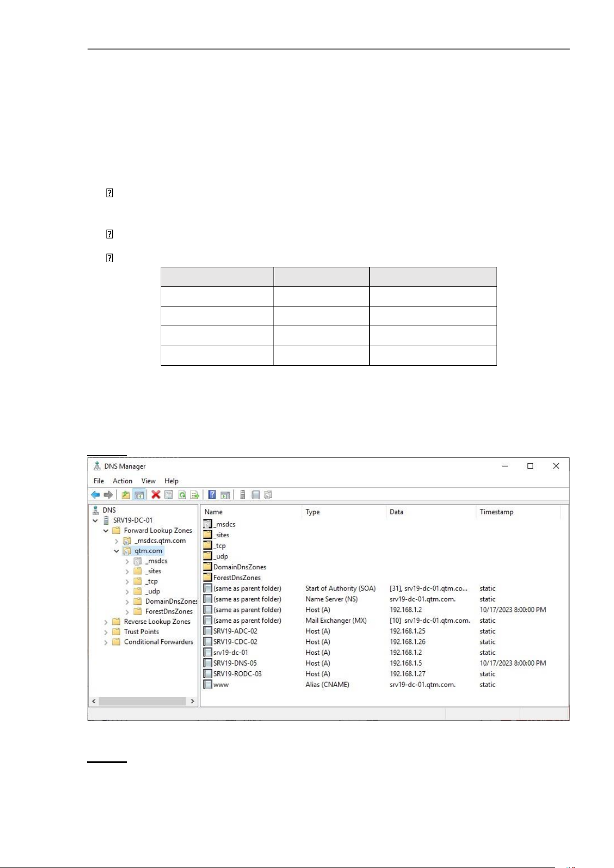The height and width of the screenshot is (868, 614).
Task: Select Conditional Forwarders in tree
Action: 159,642
